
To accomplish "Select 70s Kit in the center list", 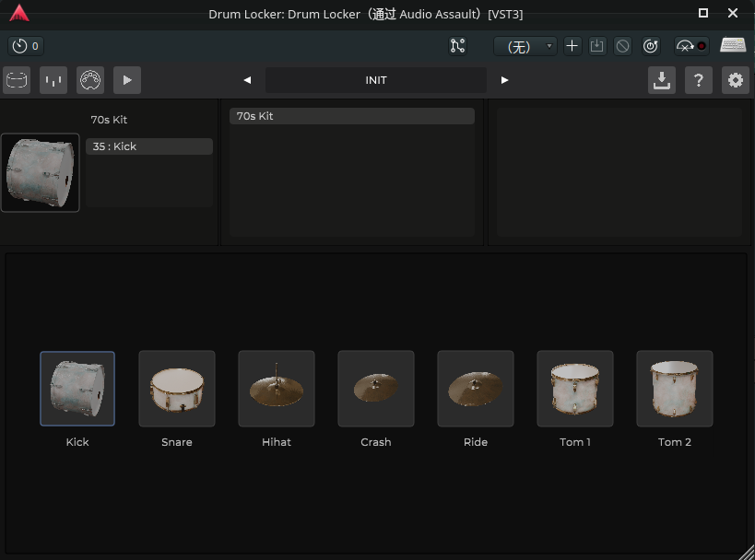I will pyautogui.click(x=352, y=116).
